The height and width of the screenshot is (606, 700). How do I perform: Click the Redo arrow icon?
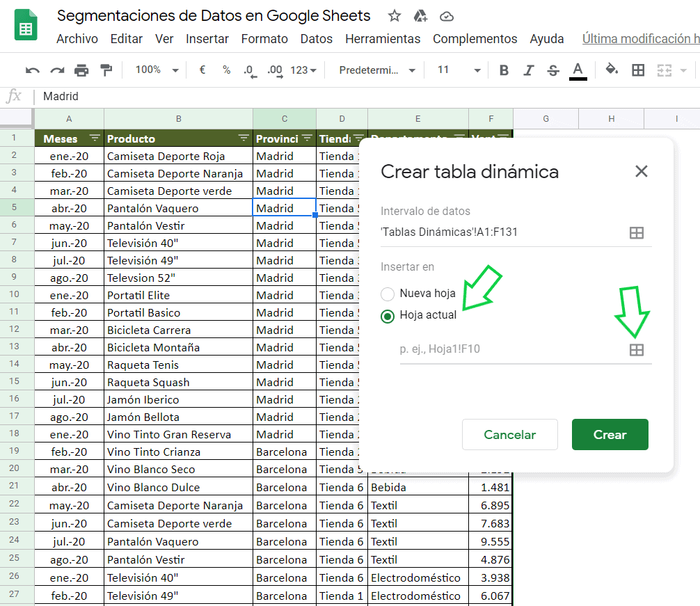click(56, 70)
